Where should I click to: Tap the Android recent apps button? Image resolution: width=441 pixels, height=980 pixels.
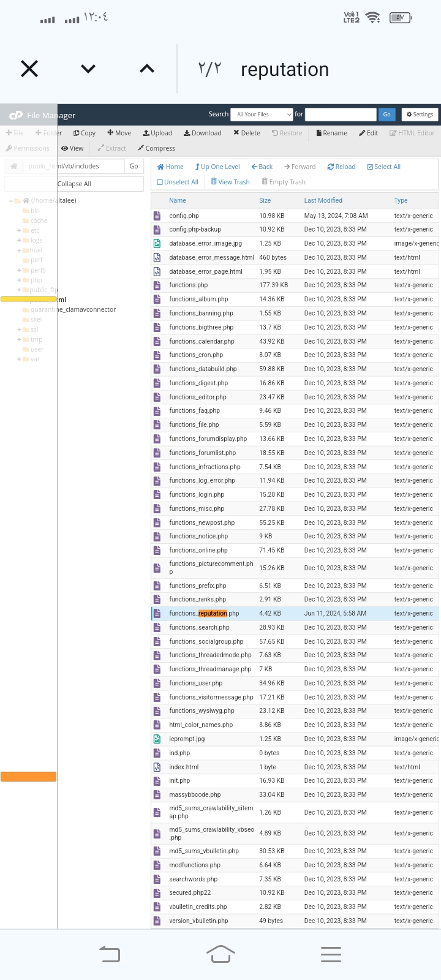[331, 954]
